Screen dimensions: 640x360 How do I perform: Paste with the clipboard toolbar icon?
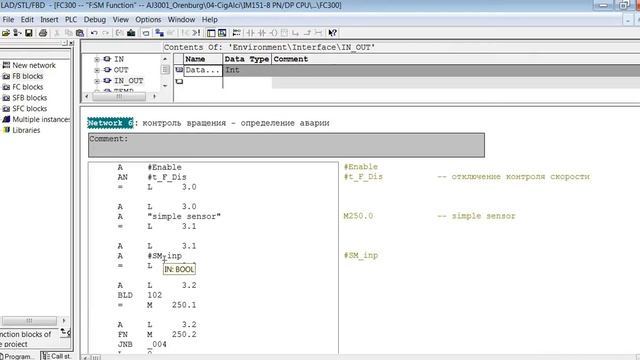pos(80,33)
